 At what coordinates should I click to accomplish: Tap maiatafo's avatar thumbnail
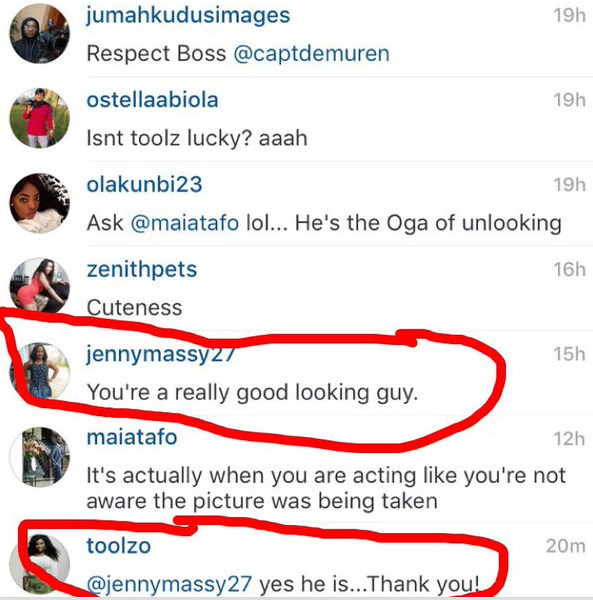pos(39,457)
